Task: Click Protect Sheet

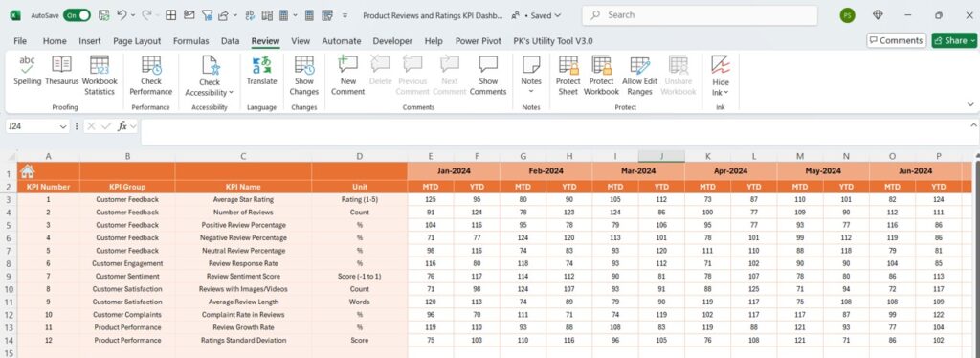Action: [x=568, y=75]
